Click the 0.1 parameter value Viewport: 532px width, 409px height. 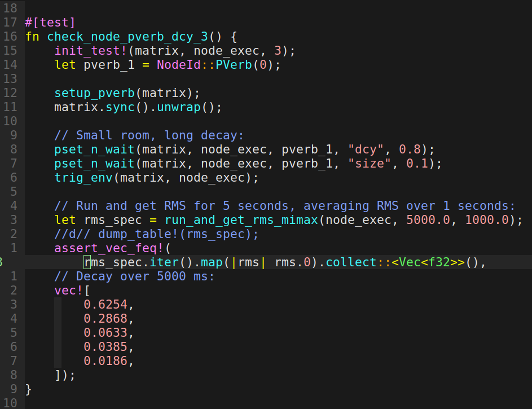click(x=417, y=164)
